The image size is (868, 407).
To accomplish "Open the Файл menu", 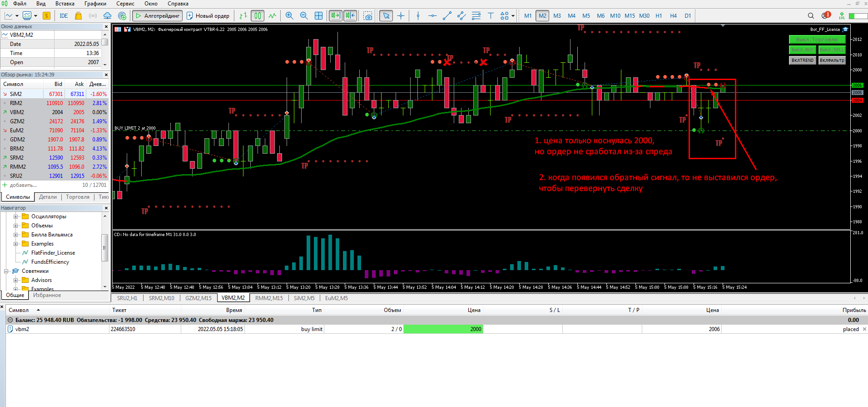I will (x=20, y=4).
